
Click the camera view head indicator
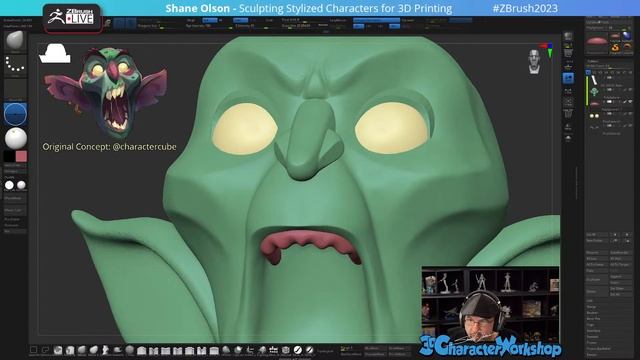tap(534, 62)
